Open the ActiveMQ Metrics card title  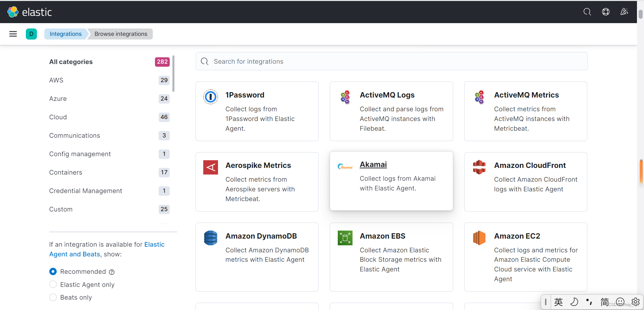(x=526, y=95)
